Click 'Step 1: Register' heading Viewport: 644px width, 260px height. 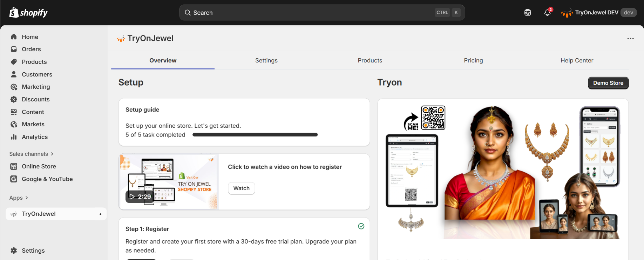pos(147,229)
